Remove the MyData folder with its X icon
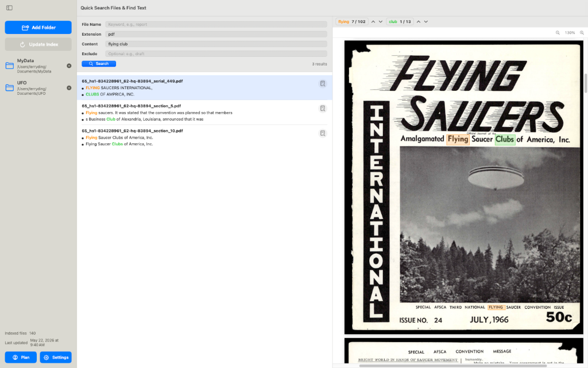The width and height of the screenshot is (588, 368). [69, 66]
